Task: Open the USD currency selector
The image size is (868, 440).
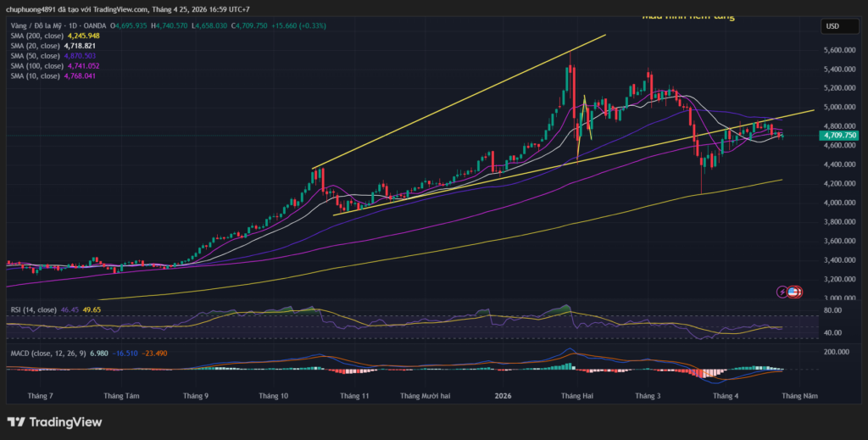Action: pyautogui.click(x=832, y=27)
